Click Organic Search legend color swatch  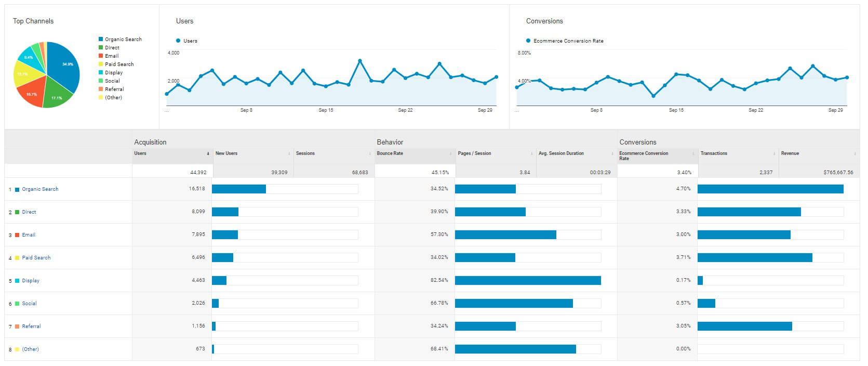[x=101, y=39]
